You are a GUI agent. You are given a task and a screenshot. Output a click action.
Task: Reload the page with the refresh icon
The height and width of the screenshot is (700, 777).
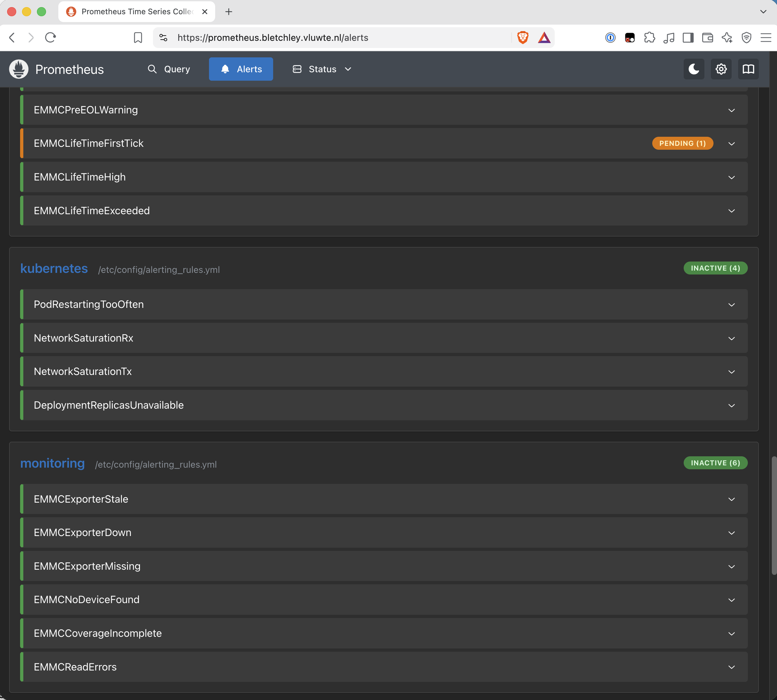(x=50, y=38)
